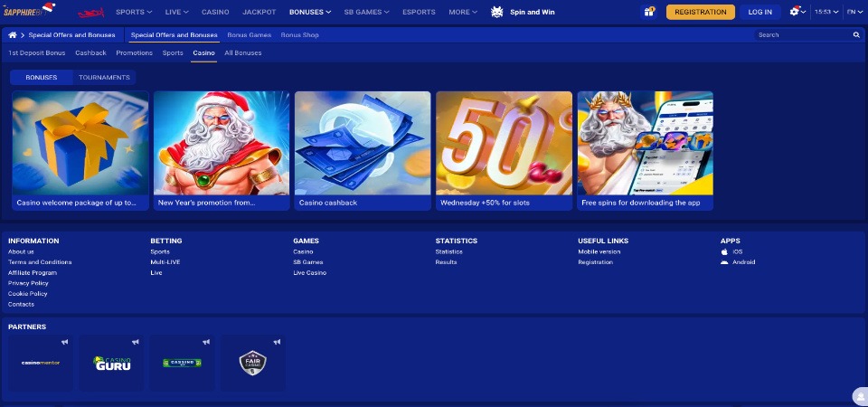Toggle to the Bonuses view
Image resolution: width=868 pixels, height=407 pixels.
coord(42,78)
